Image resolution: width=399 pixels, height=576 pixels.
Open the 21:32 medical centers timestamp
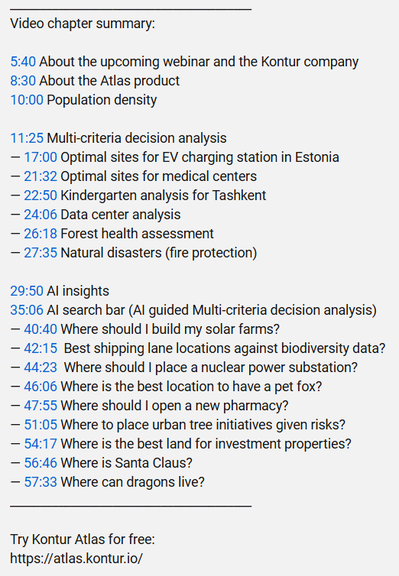[x=40, y=176]
